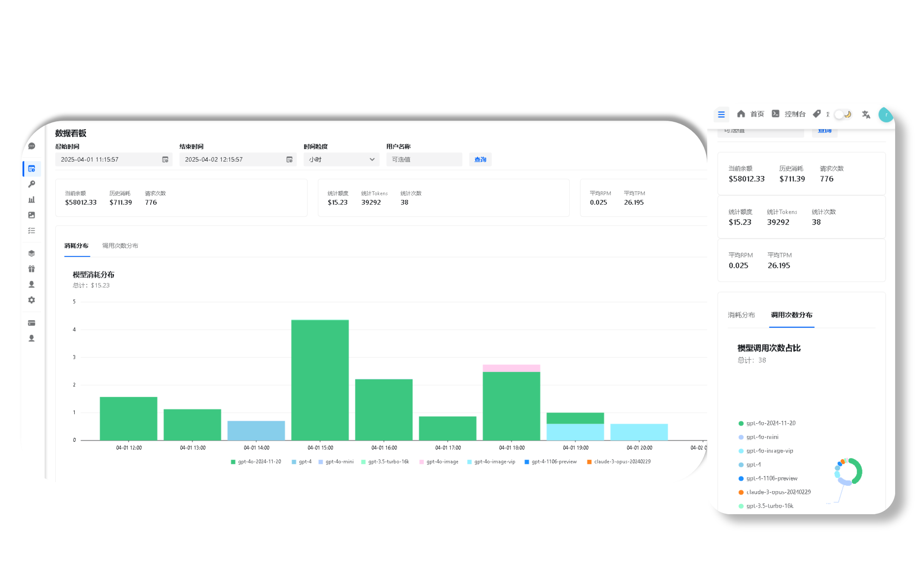Viewport: 924px width, 585px height.
Task: Open the bar chart sidebar icon
Action: pos(32,199)
